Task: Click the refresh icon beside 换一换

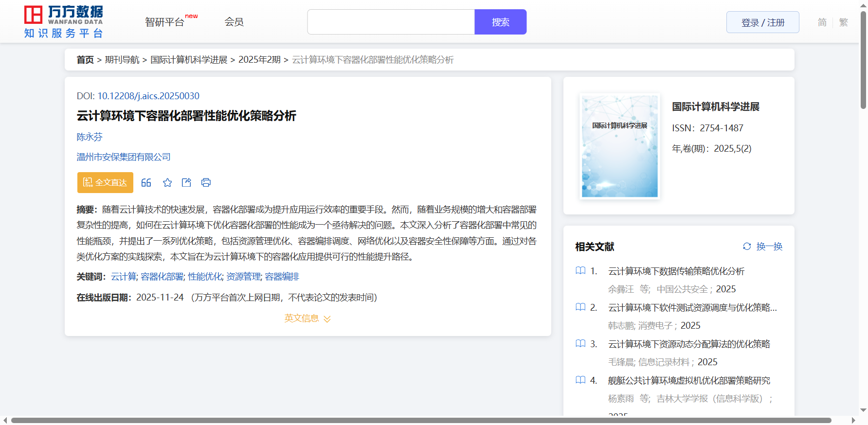Action: click(747, 247)
